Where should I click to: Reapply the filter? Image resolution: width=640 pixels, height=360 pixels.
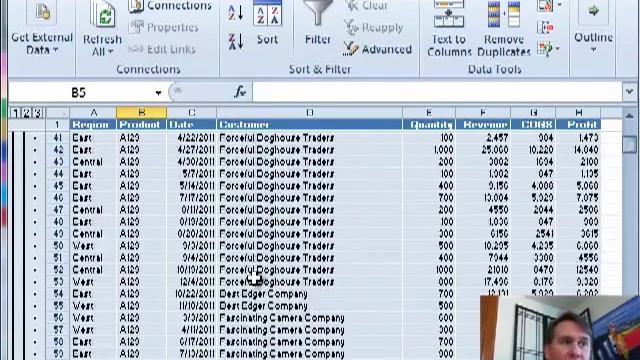(373, 27)
